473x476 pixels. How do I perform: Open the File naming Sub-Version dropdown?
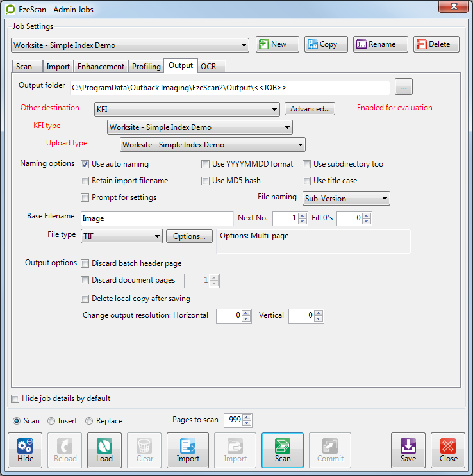pyautogui.click(x=346, y=199)
